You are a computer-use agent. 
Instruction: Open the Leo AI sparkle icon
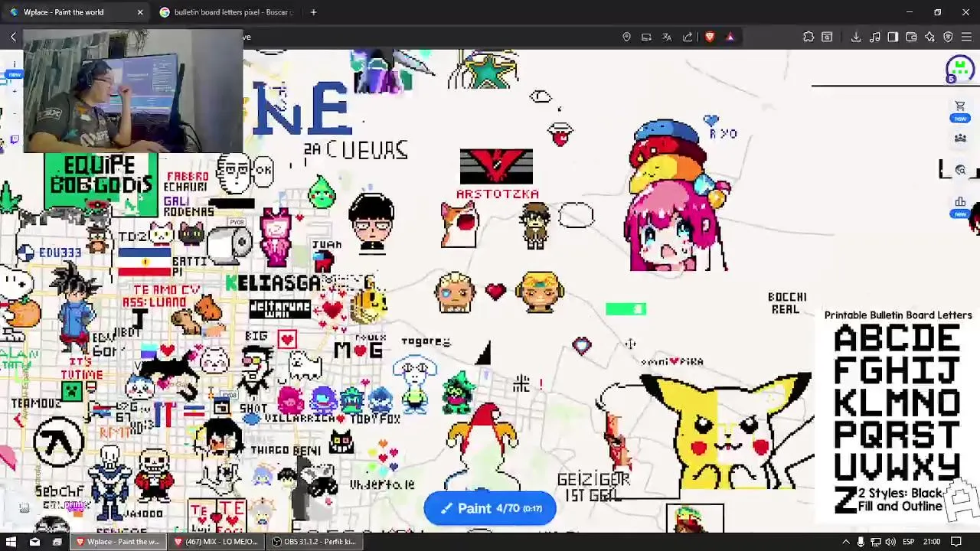point(929,37)
